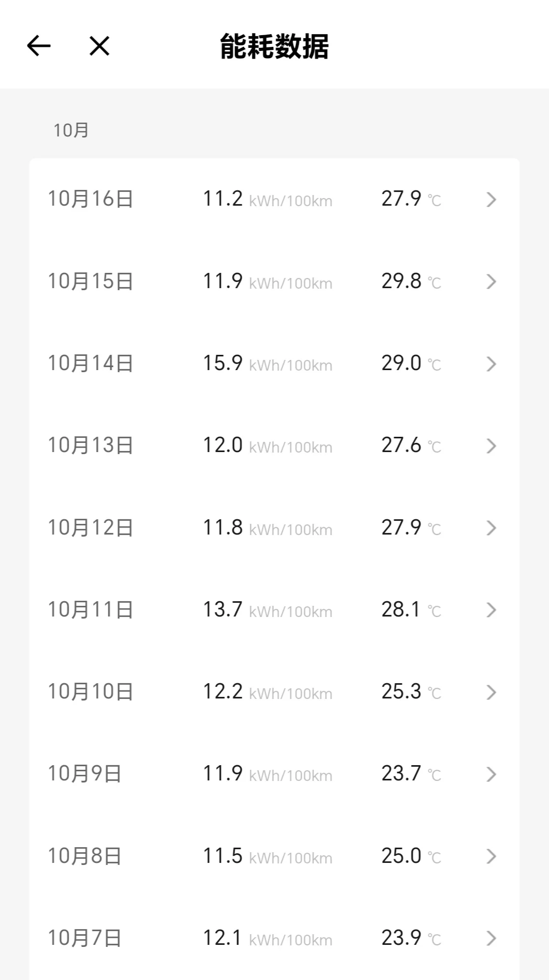Close the energy data page with X icon

(x=99, y=46)
